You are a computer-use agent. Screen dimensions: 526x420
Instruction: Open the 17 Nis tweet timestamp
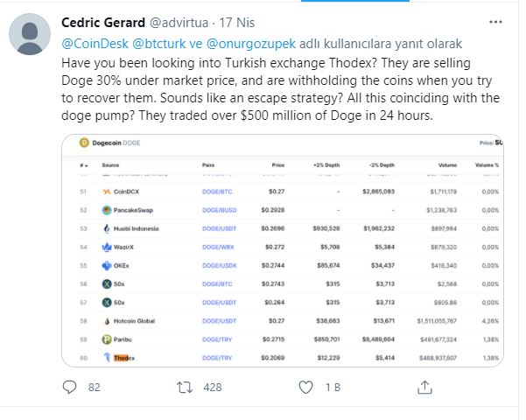237,23
